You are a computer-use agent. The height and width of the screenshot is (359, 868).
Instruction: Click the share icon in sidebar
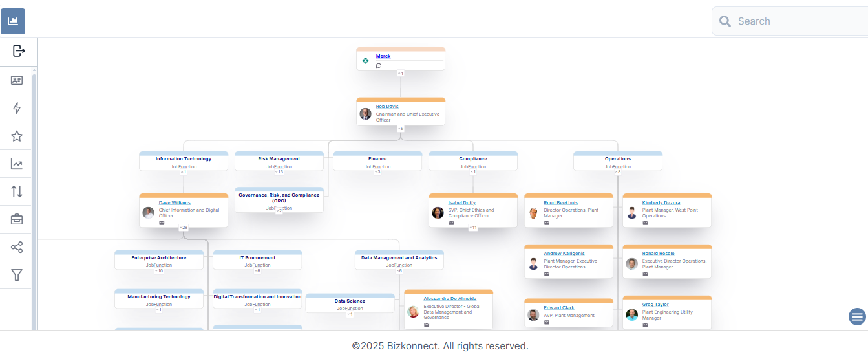pos(17,247)
